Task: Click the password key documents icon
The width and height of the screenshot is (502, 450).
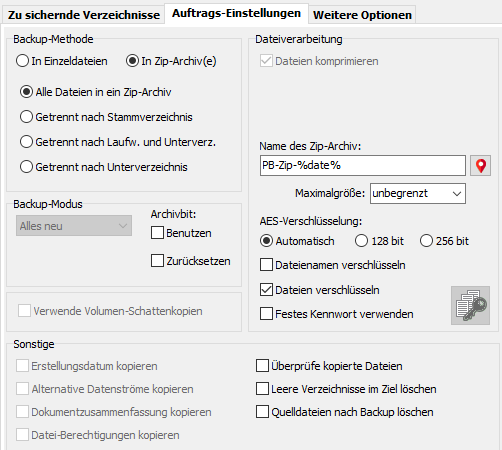Action: point(470,305)
